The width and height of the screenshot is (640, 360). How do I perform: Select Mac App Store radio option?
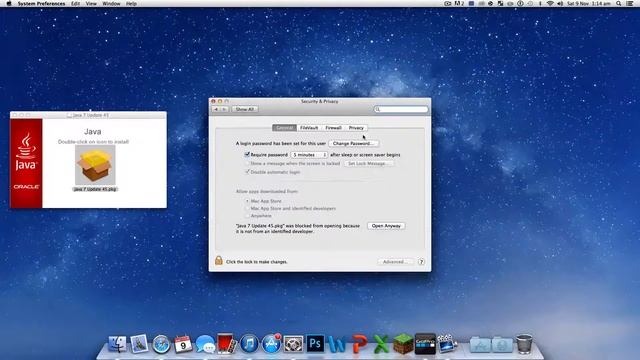(247, 201)
